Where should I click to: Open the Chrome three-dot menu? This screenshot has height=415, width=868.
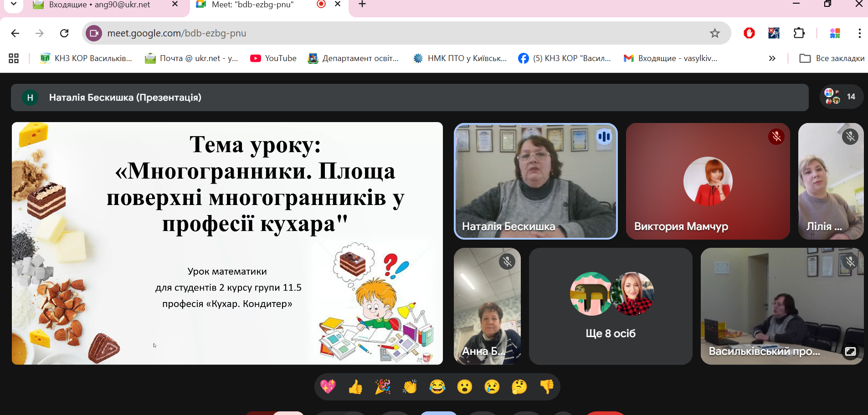[x=859, y=33]
